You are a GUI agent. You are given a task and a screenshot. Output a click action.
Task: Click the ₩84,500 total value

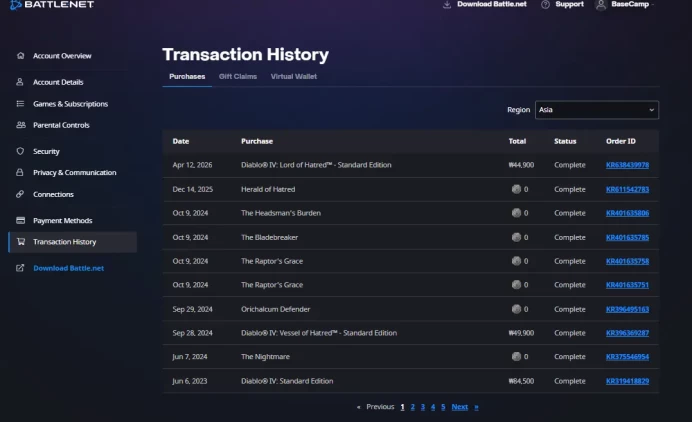coord(521,381)
